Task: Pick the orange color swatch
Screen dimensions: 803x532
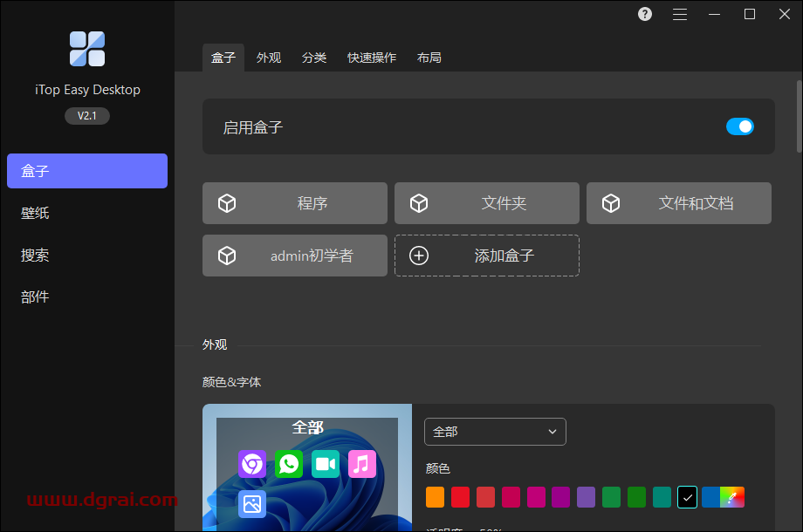Action: pyautogui.click(x=435, y=497)
